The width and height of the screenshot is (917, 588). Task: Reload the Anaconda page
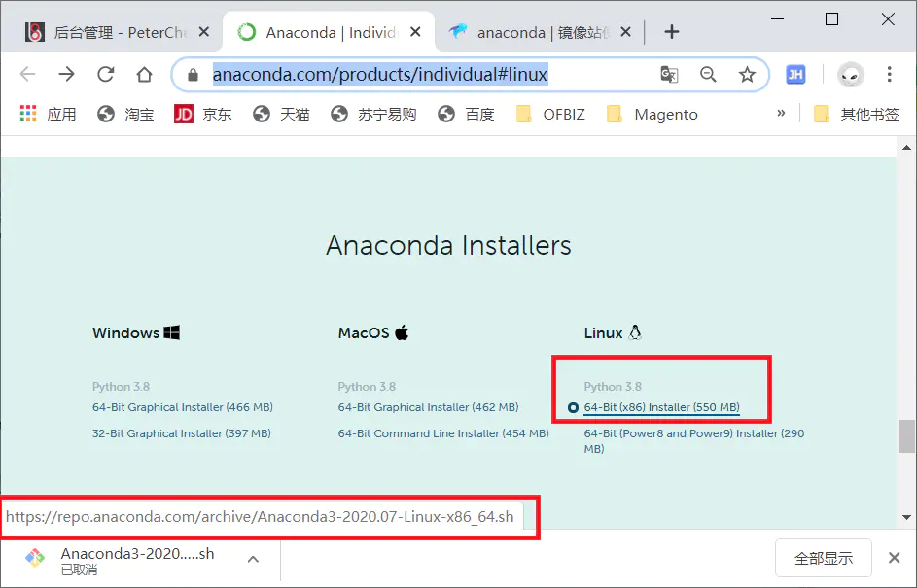coord(106,74)
